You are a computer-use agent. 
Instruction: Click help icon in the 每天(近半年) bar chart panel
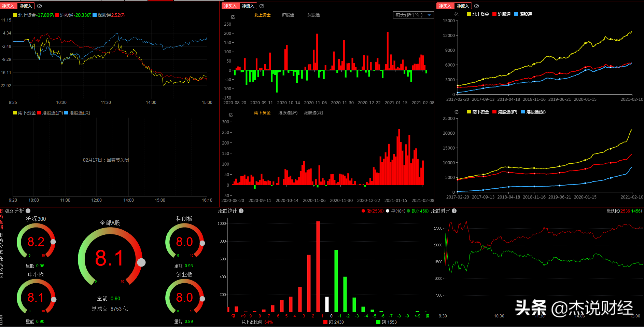(262, 6)
